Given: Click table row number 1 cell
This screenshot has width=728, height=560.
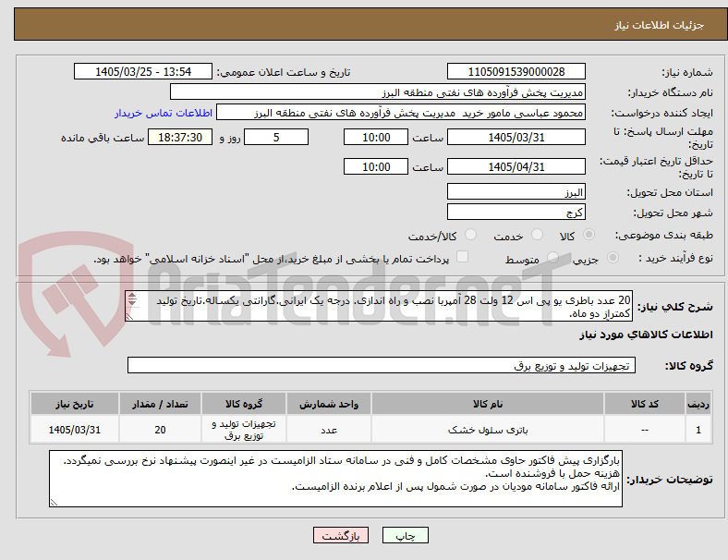Looking at the screenshot, I should pyautogui.click(x=698, y=430).
